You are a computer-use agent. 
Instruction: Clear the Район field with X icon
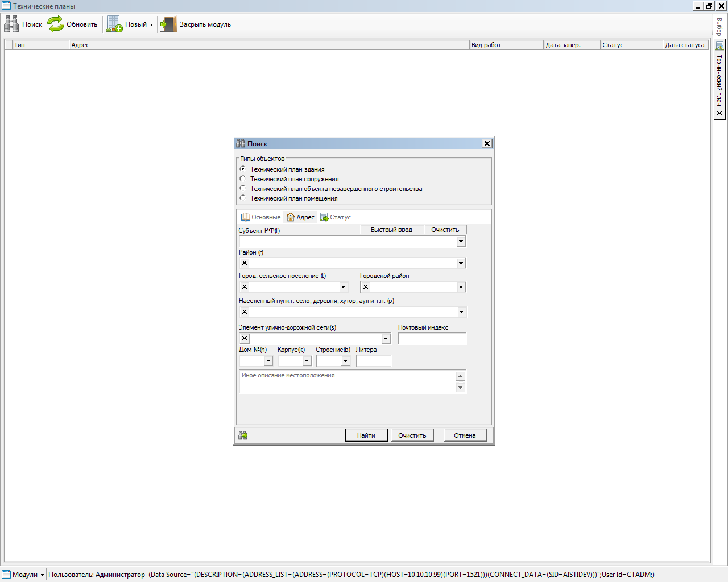pyautogui.click(x=245, y=263)
